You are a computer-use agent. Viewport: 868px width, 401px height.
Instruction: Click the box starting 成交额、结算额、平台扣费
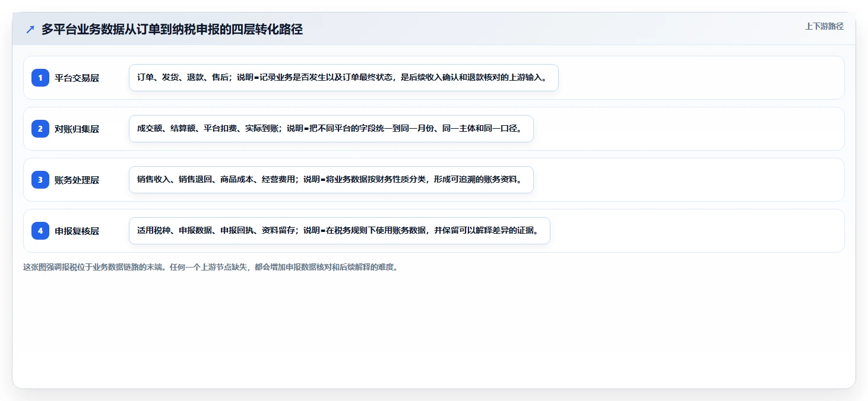(331, 129)
